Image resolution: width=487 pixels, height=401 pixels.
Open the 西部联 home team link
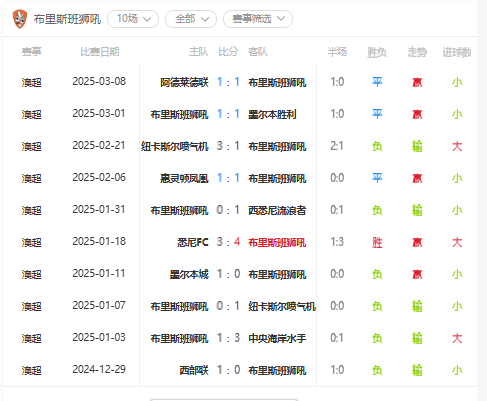point(194,370)
